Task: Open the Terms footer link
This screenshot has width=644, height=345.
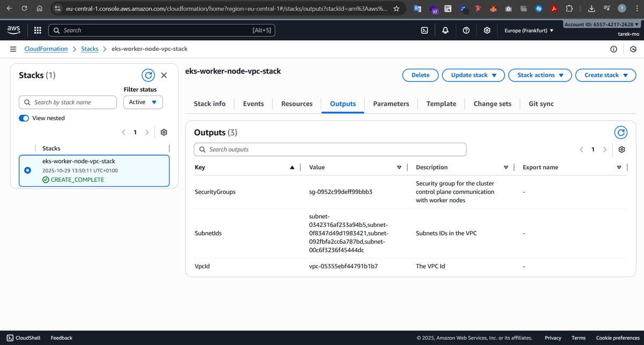Action: point(579,337)
